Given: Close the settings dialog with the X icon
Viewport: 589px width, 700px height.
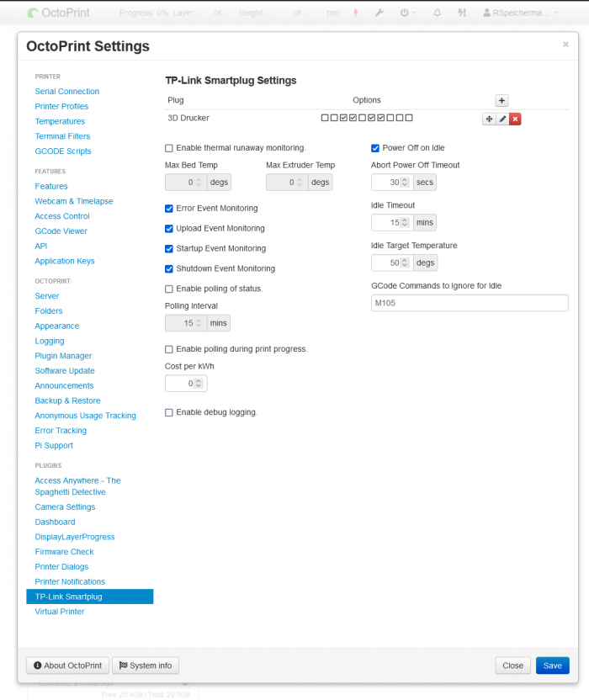Looking at the screenshot, I should tap(565, 45).
